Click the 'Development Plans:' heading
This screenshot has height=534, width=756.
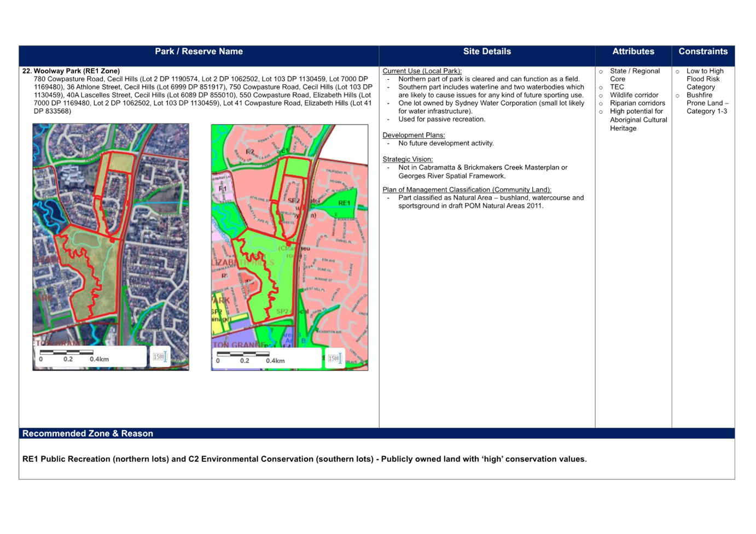coord(414,135)
